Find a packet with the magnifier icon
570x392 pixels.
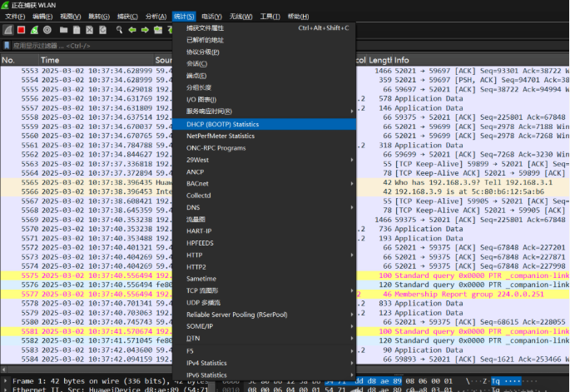pos(119,30)
